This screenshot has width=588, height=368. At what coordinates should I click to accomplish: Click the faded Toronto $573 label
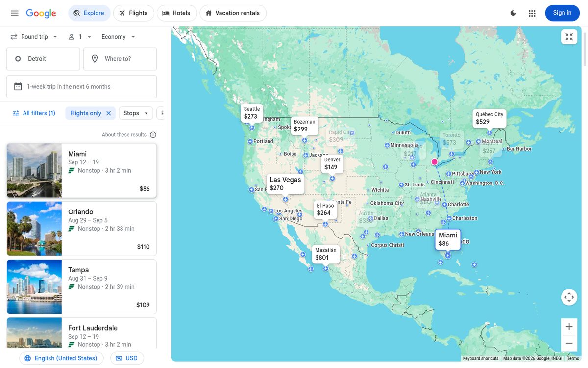click(451, 139)
